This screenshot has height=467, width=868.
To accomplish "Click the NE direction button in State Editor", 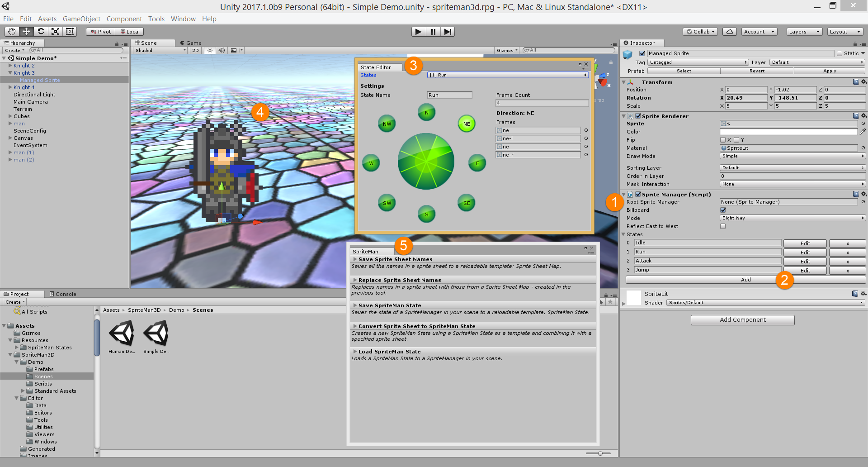I will tap(466, 123).
